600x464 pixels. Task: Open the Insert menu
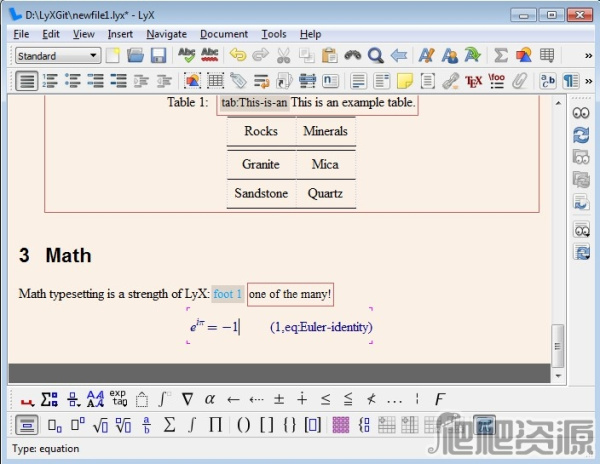(120, 34)
